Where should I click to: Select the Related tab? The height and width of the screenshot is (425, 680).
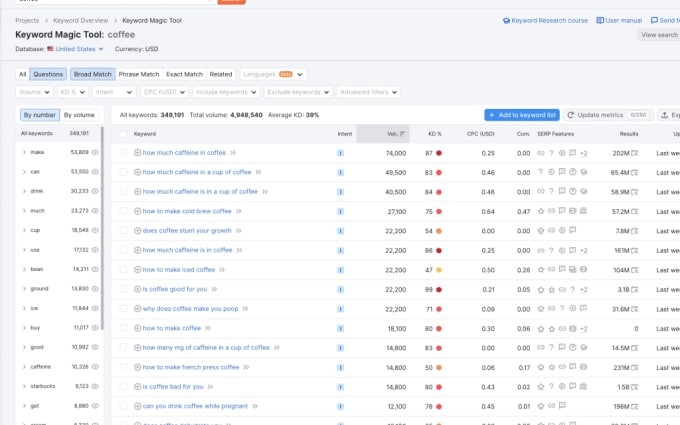pos(221,74)
